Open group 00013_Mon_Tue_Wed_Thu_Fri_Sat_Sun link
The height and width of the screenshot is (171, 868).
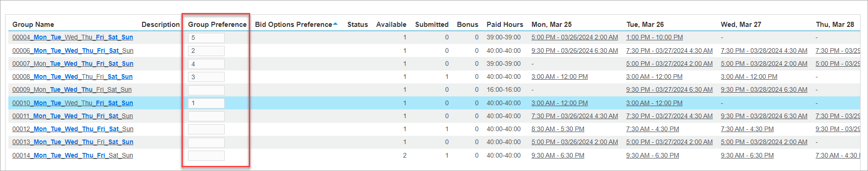pyautogui.click(x=72, y=142)
